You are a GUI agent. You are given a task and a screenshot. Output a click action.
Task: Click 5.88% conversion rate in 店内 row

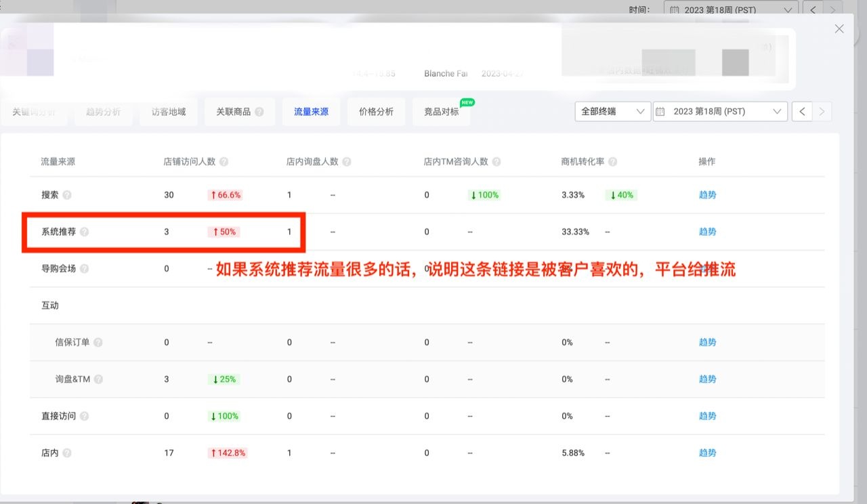(573, 453)
